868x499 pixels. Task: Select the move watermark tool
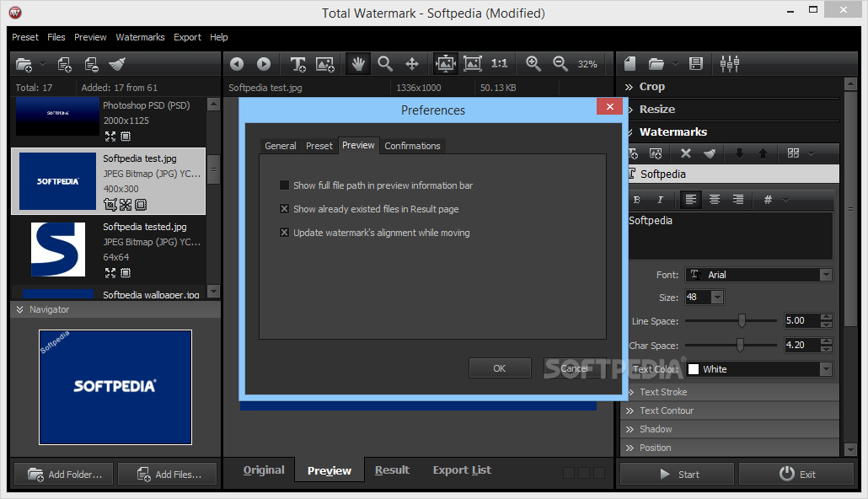(412, 64)
